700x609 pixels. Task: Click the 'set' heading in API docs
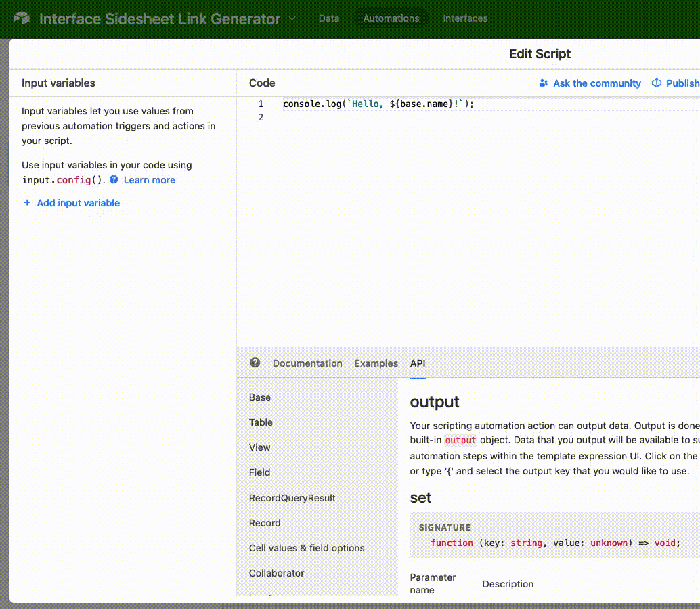pyautogui.click(x=420, y=497)
